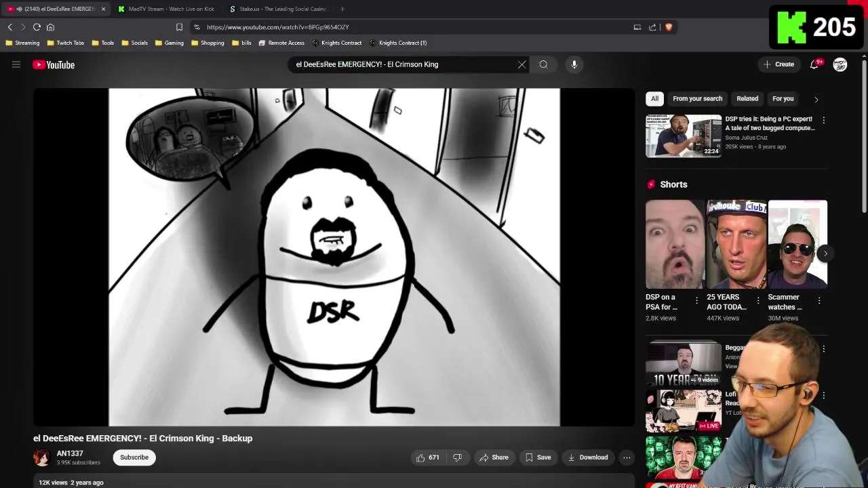Click the browser address bar URL
The image size is (868, 488).
point(278,27)
